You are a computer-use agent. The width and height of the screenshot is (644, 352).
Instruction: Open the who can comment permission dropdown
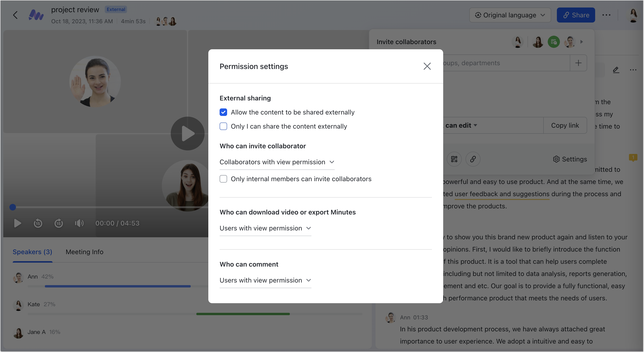[265, 280]
